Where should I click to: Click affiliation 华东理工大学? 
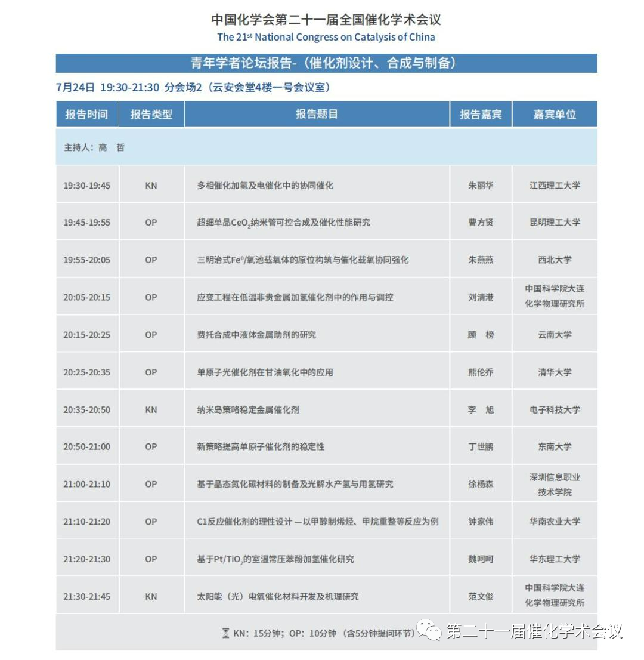(x=555, y=559)
